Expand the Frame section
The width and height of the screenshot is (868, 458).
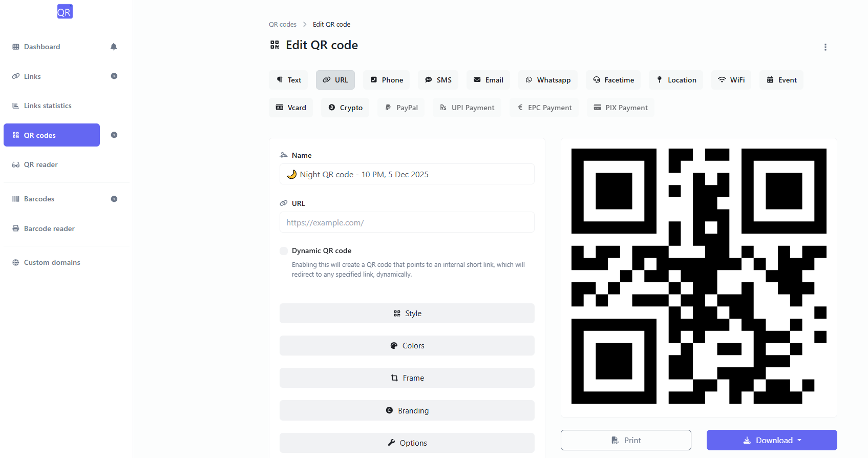coord(407,378)
